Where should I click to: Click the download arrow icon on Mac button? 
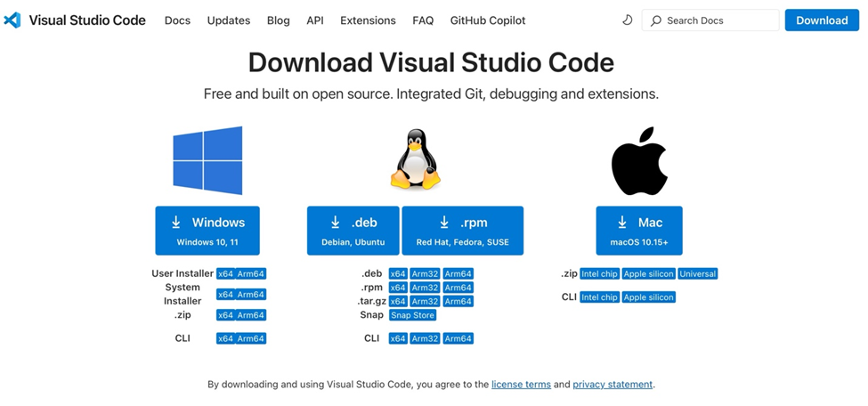622,222
